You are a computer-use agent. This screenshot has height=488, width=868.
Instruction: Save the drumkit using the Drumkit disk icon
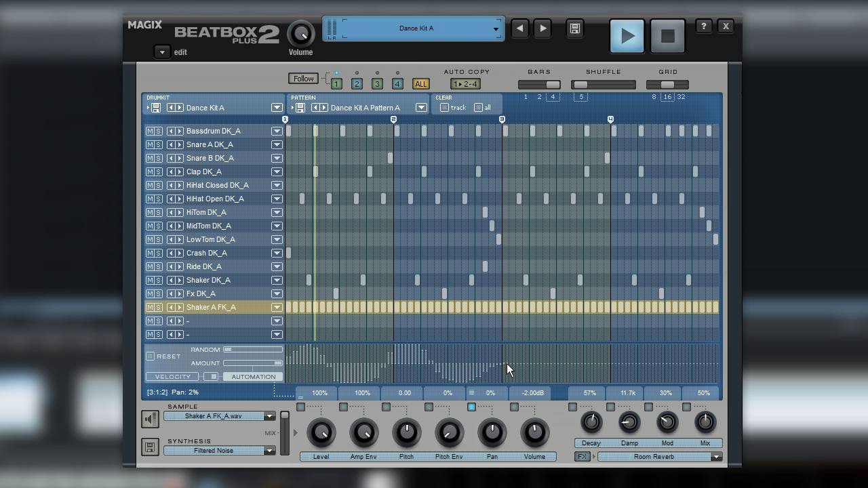156,108
